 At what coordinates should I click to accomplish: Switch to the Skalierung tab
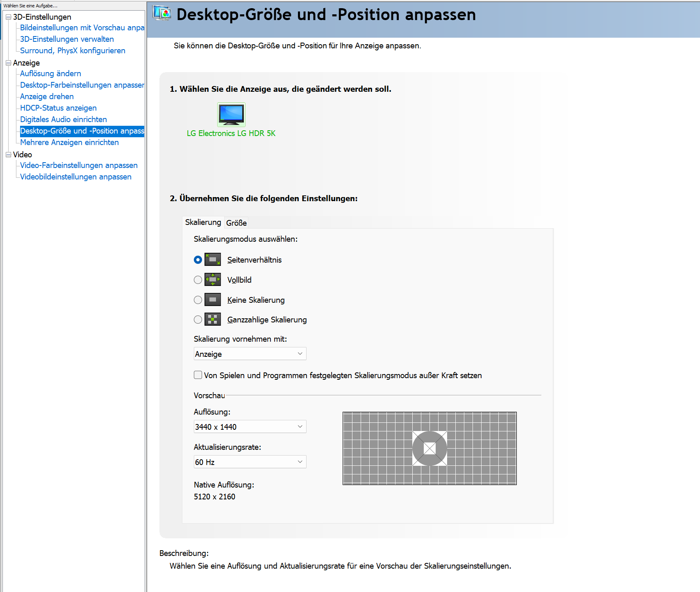[x=203, y=222]
